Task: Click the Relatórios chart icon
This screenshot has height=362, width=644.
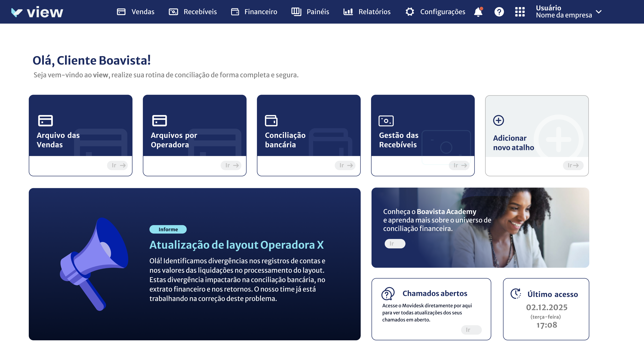Action: 348,12
